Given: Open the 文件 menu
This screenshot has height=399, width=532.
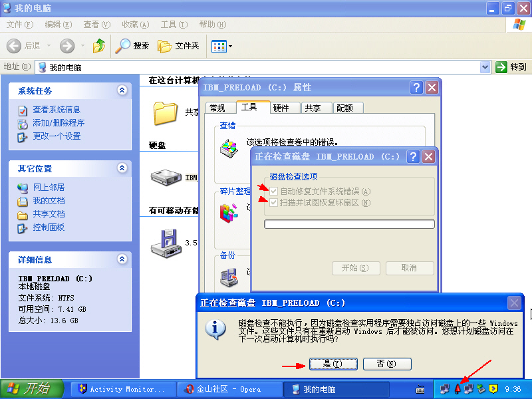Looking at the screenshot, I should click(x=20, y=25).
